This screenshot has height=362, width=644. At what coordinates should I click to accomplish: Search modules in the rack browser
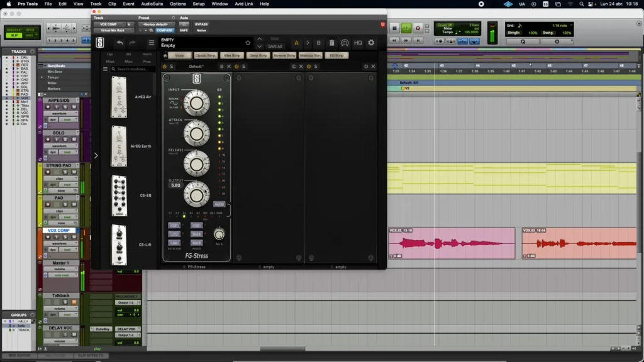tap(133, 69)
